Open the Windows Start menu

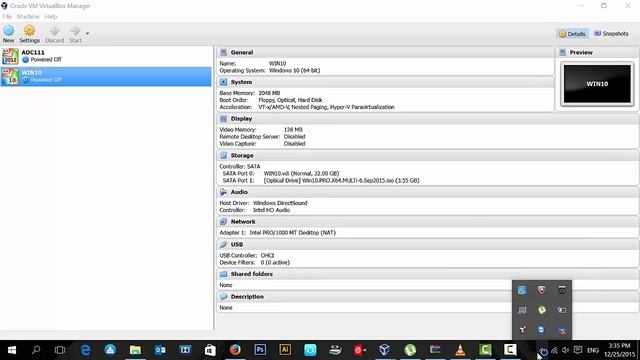point(11,350)
